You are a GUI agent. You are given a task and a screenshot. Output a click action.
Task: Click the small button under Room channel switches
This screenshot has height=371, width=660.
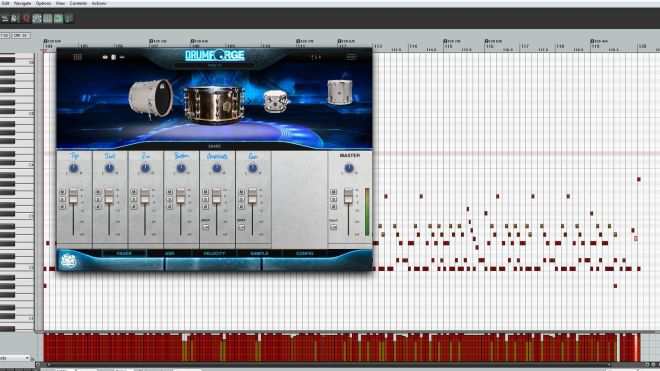241,227
